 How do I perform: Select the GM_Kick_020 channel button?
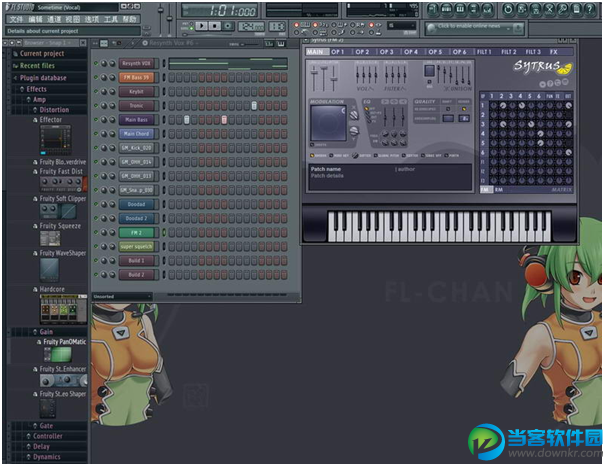137,148
